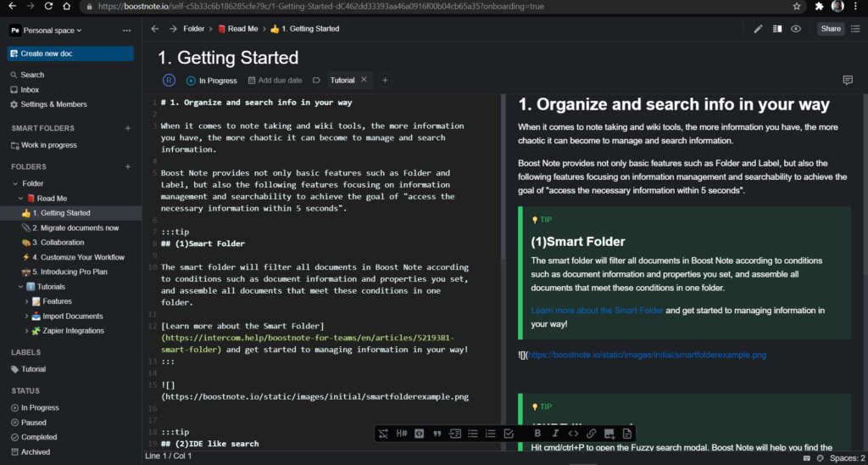Insert inline code with <> icon
The height and width of the screenshot is (465, 868).
[574, 434]
